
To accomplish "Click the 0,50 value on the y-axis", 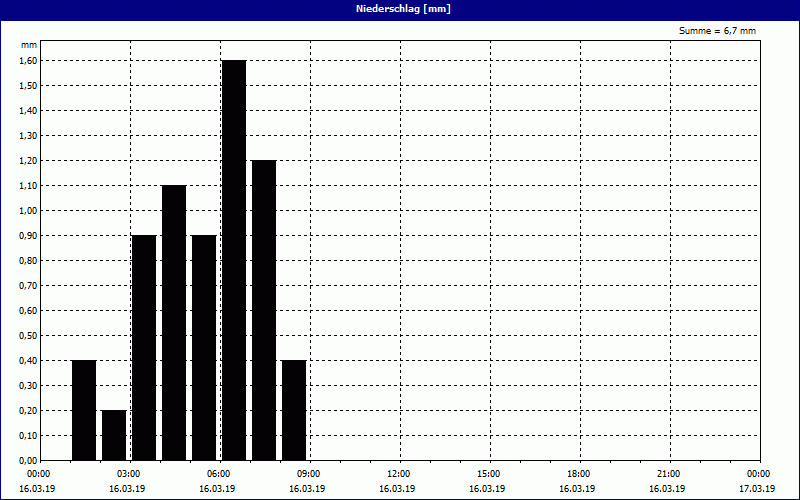I will tap(27, 336).
